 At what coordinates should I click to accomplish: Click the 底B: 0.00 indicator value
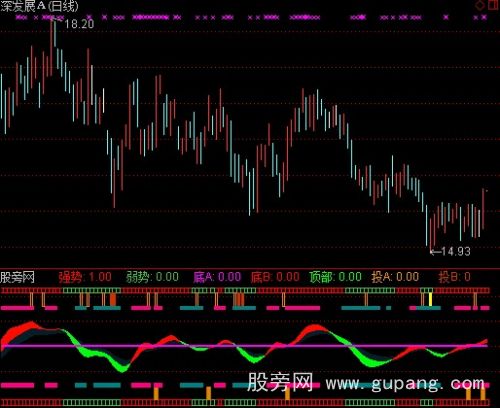pos(275,277)
